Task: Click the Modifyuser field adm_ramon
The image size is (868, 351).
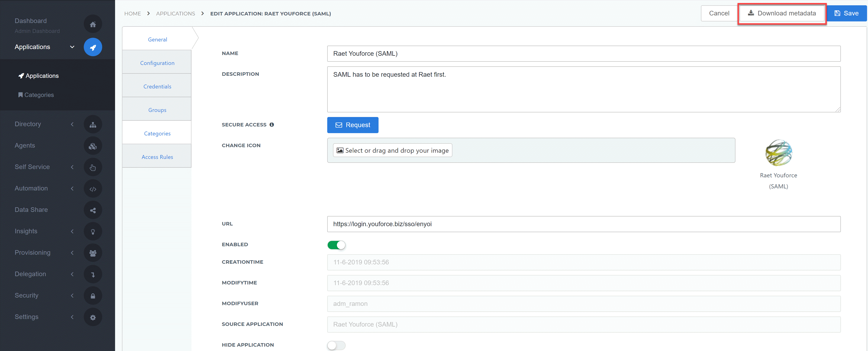Action: tap(584, 304)
